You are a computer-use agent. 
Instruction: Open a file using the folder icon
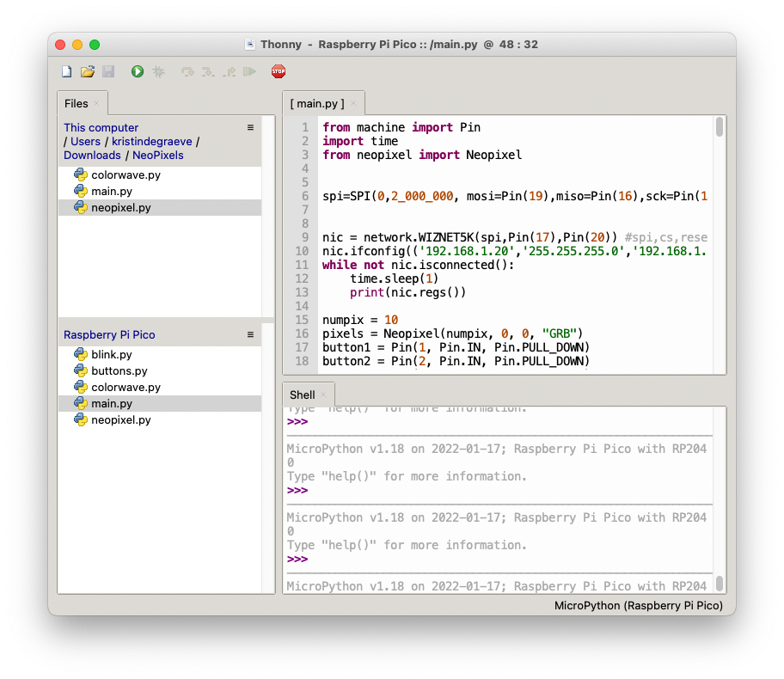(x=88, y=71)
